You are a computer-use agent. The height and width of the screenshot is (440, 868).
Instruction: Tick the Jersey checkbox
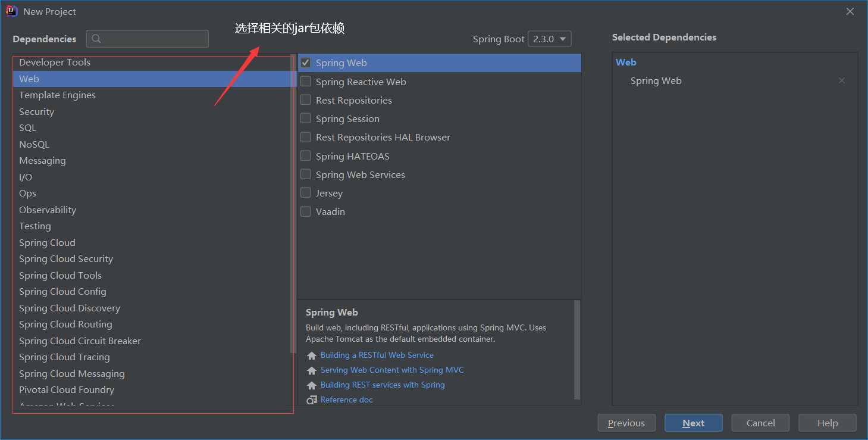coord(306,192)
